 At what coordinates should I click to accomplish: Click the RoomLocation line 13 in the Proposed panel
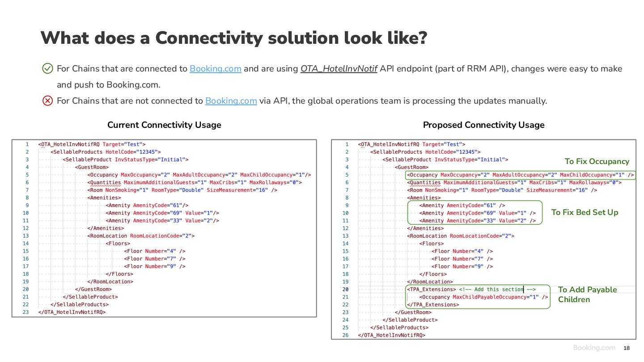[461, 236]
